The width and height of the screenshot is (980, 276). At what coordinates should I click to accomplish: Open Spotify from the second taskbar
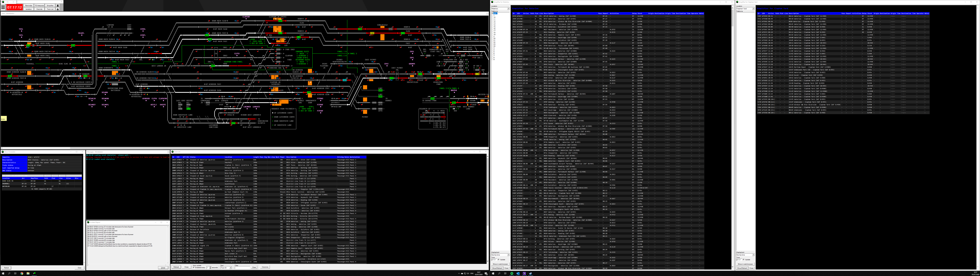coord(512,273)
